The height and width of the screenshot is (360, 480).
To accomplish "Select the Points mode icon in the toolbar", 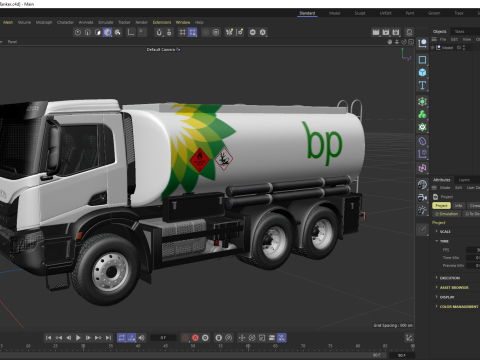I will point(78,32).
